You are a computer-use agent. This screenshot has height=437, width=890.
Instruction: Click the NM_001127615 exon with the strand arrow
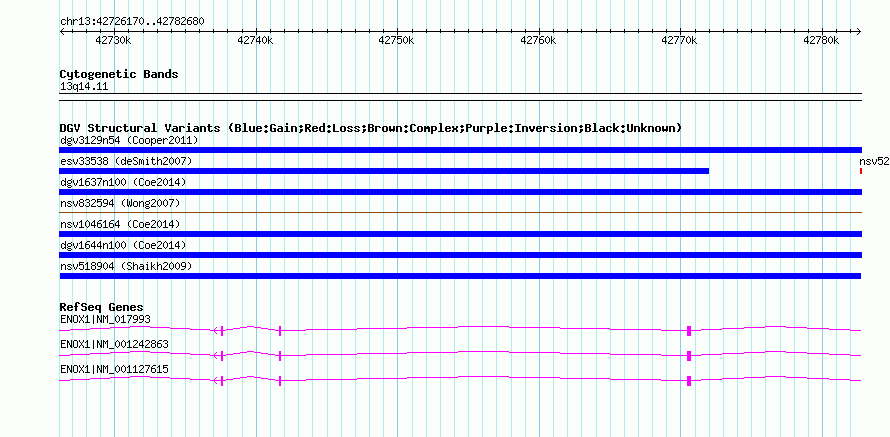(x=222, y=381)
